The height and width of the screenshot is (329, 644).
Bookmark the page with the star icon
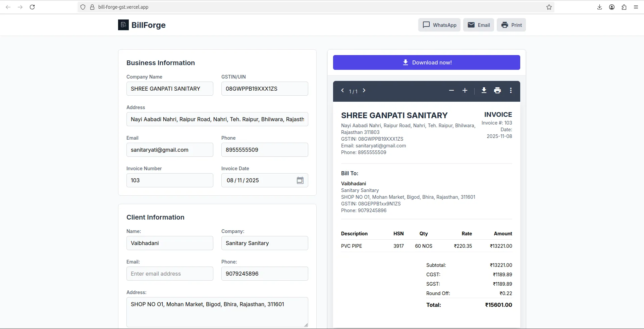click(549, 7)
